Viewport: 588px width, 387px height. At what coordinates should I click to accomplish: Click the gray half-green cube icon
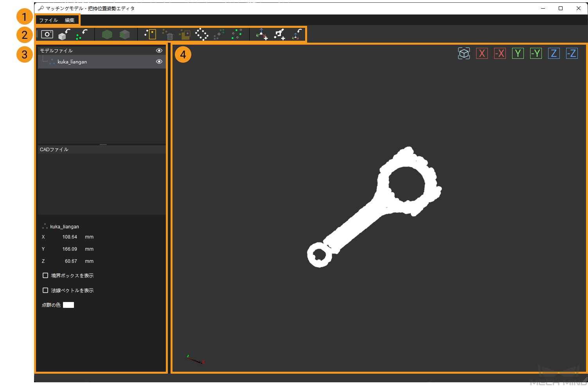click(125, 34)
